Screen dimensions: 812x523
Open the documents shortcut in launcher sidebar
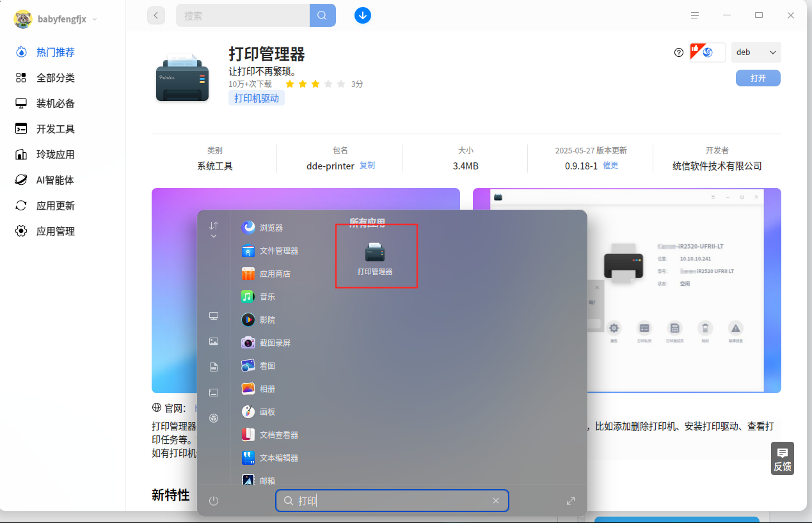(x=214, y=367)
